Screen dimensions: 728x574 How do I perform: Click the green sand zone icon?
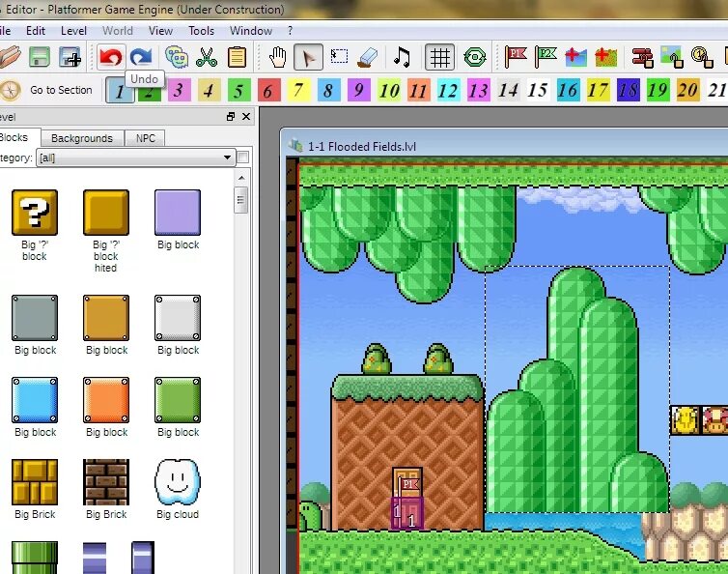point(606,57)
